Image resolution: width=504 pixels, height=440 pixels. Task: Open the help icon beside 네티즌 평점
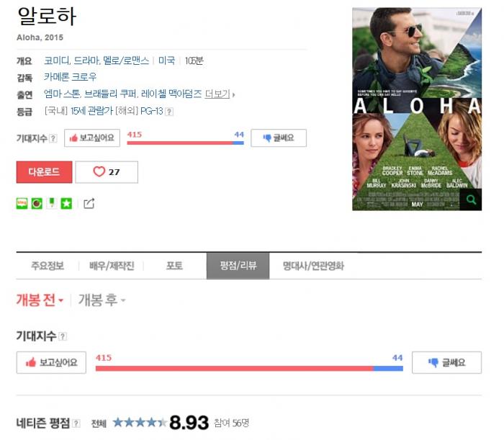(x=76, y=423)
